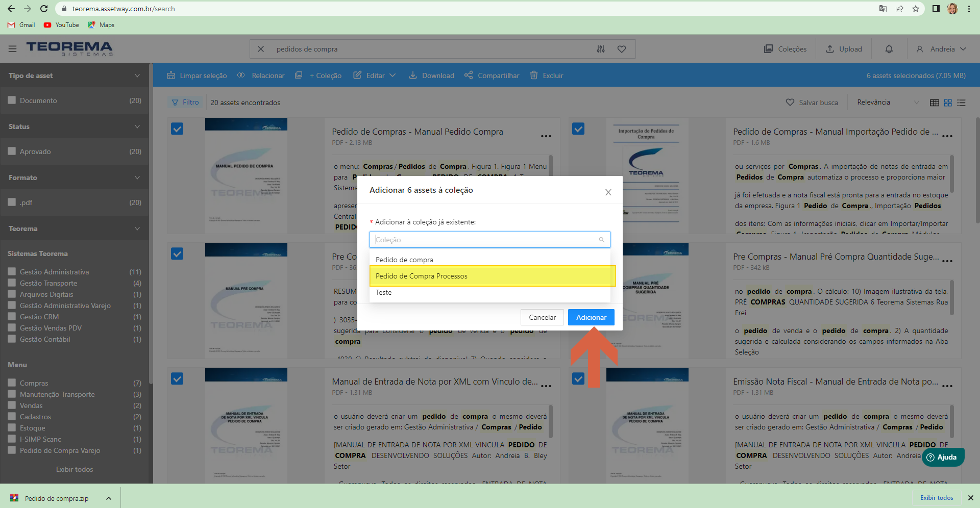Check the Estoque menu filter
The height and width of the screenshot is (508, 980).
pyautogui.click(x=12, y=427)
